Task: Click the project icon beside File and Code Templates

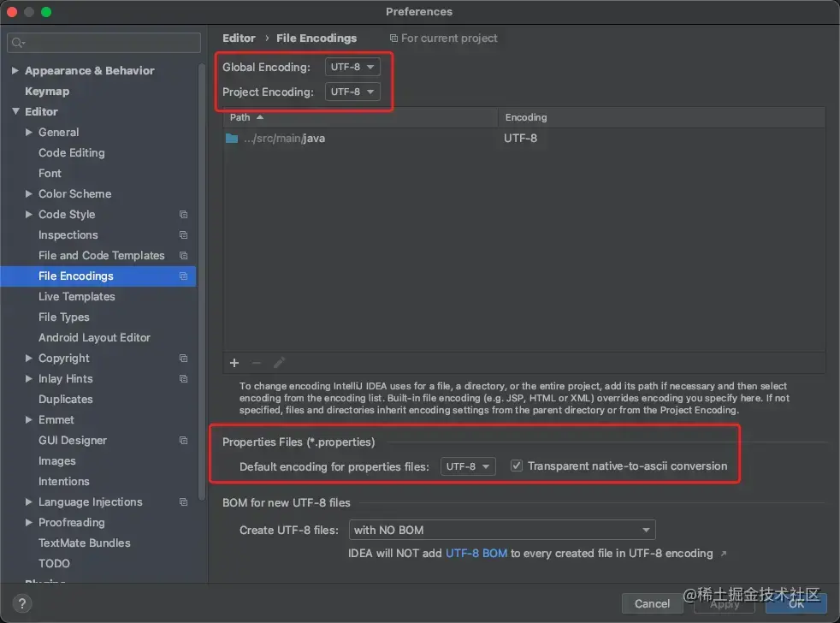Action: [183, 256]
